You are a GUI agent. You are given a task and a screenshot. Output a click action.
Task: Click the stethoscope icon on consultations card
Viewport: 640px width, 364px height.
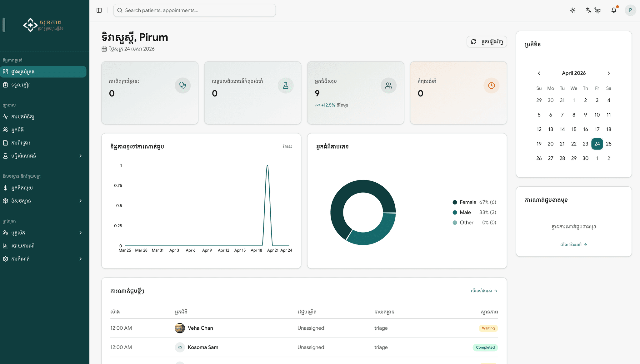(x=183, y=86)
